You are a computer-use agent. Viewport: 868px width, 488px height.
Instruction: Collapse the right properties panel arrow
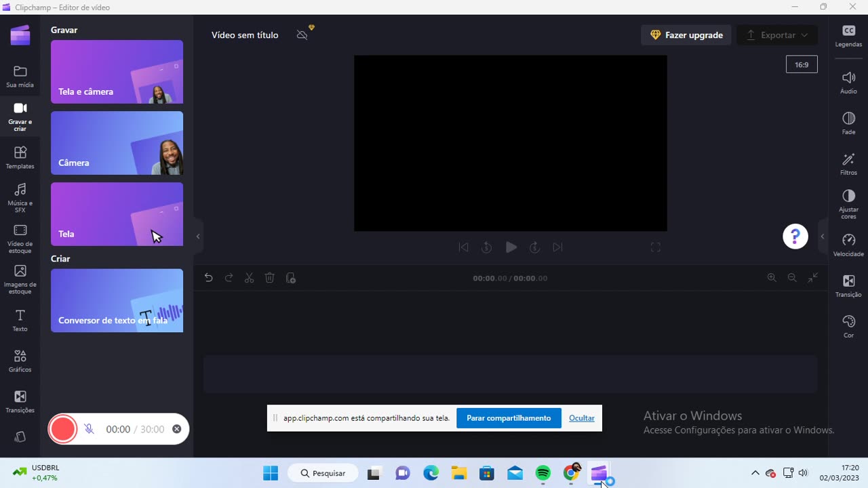pos(823,237)
